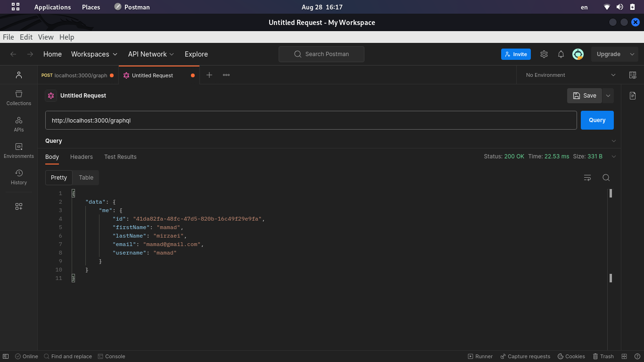Go back with the left arrow

(x=13, y=54)
